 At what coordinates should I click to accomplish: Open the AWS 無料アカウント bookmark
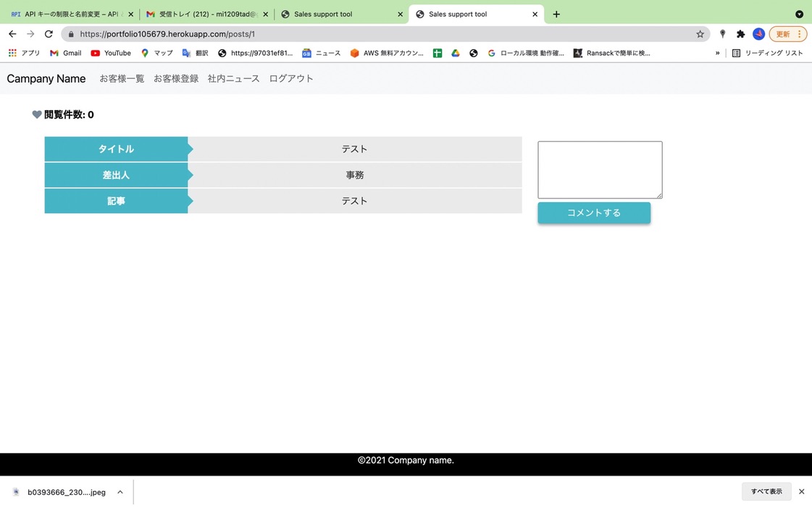tap(387, 53)
